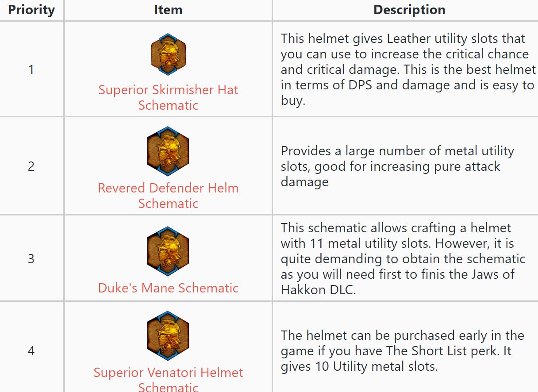
Task: Select the priority 3 cell
Action: pos(31,259)
